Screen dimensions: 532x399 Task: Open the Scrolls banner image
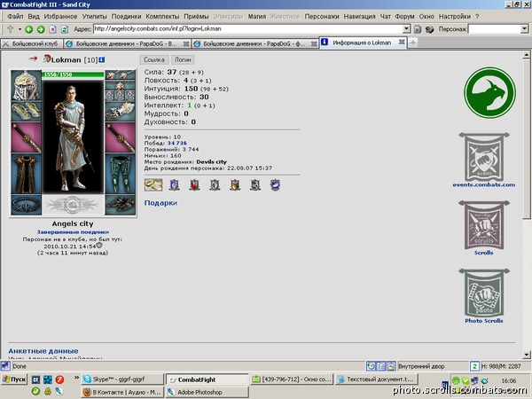(x=484, y=225)
